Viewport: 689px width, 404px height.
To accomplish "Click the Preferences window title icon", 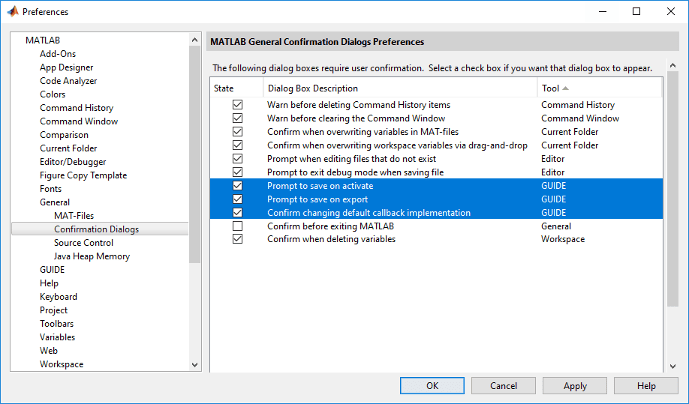I will [x=11, y=11].
